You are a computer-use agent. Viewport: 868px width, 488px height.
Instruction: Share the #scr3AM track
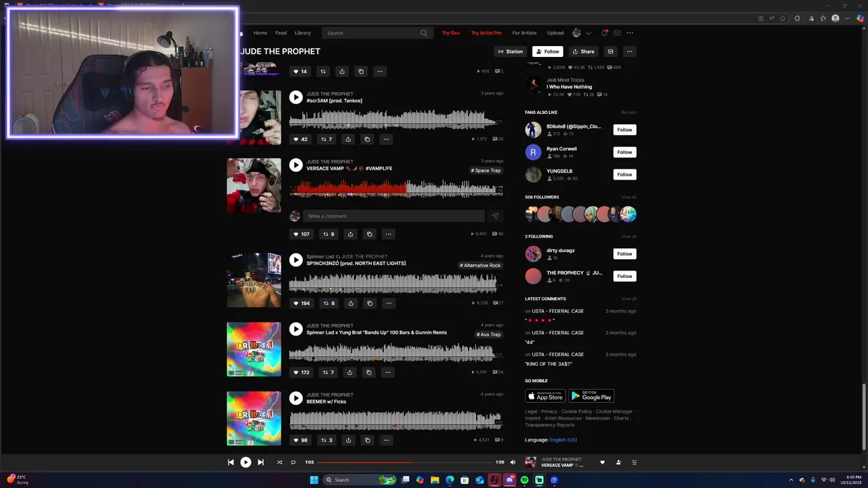pyautogui.click(x=348, y=139)
